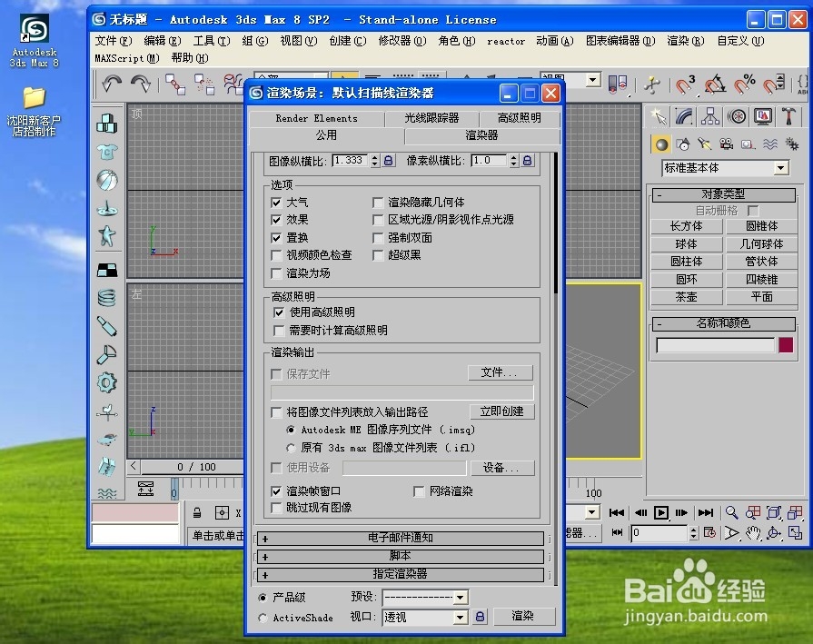Viewport: 813px width, 644px height.
Task: Select the Unlink Selection tool
Action: coord(204,84)
